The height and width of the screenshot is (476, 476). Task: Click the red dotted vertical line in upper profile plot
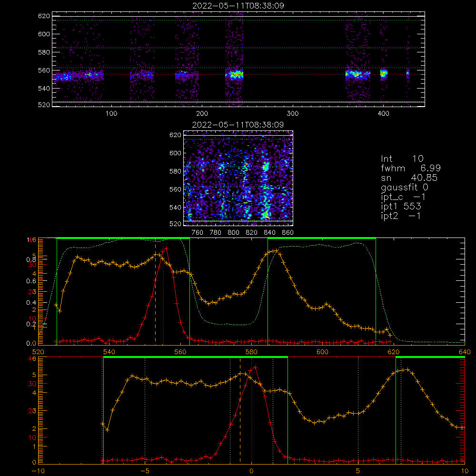pyautogui.click(x=164, y=291)
